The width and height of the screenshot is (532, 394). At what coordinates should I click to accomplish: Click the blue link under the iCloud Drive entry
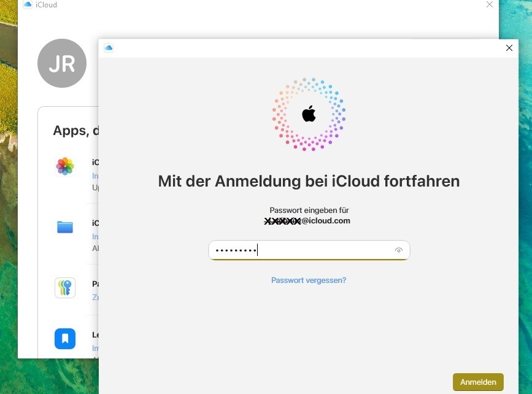(95, 236)
